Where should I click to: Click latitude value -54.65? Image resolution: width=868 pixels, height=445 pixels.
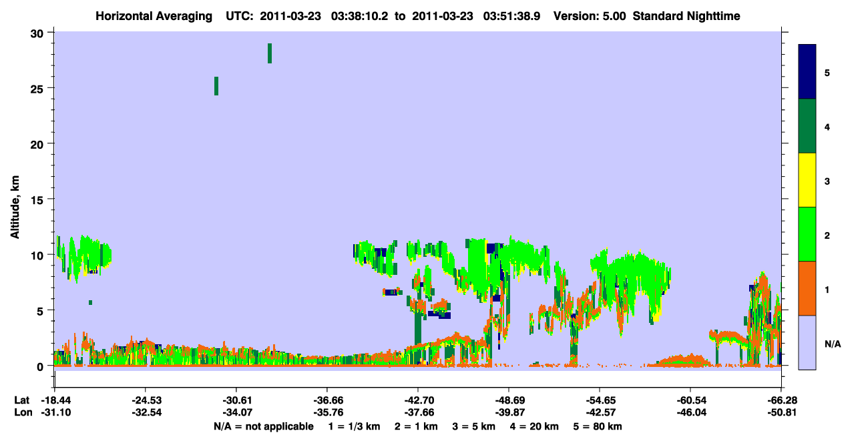600,400
